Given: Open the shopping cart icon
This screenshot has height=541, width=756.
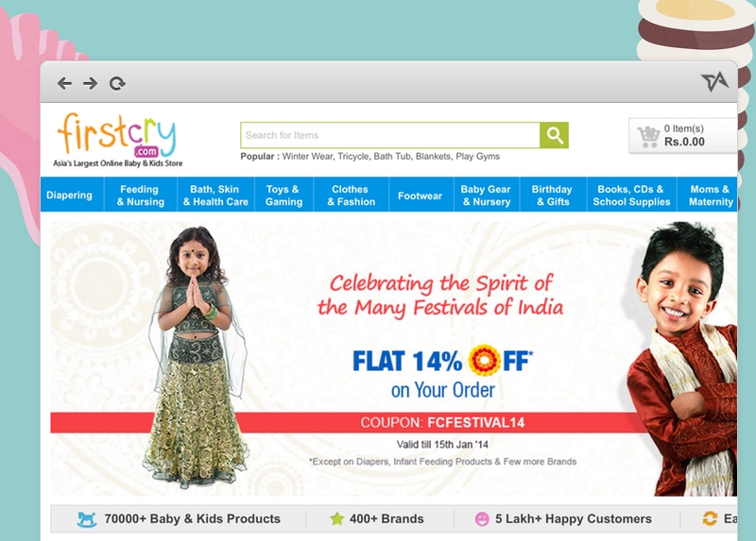Looking at the screenshot, I should (x=648, y=136).
